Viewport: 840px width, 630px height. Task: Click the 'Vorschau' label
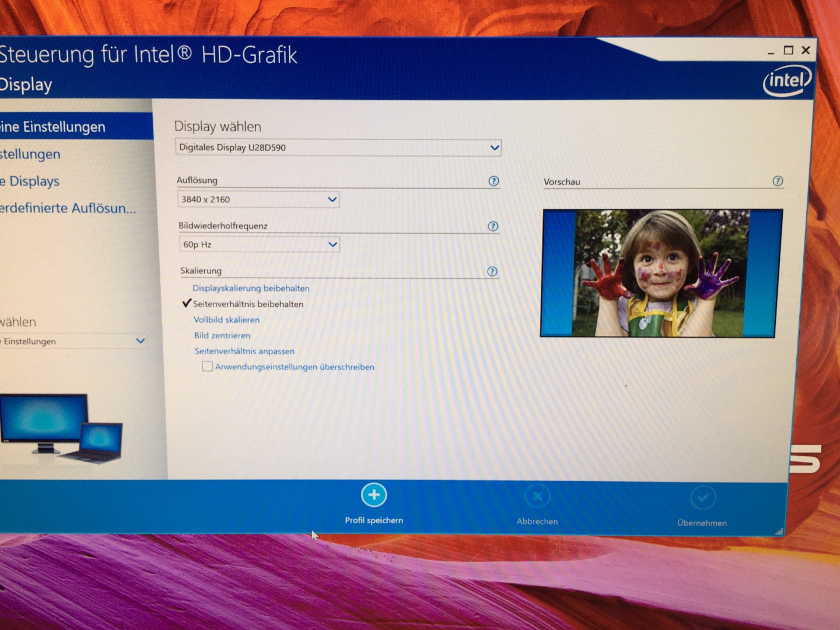coord(562,182)
